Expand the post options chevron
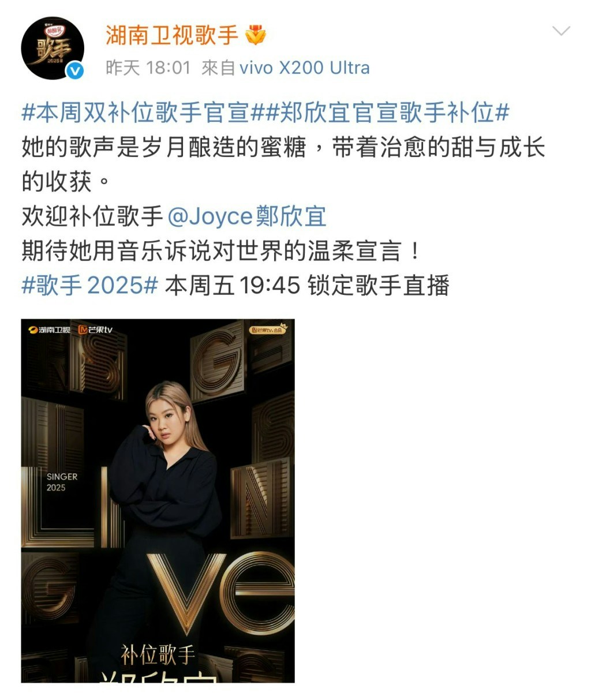591x700 pixels. [561, 31]
